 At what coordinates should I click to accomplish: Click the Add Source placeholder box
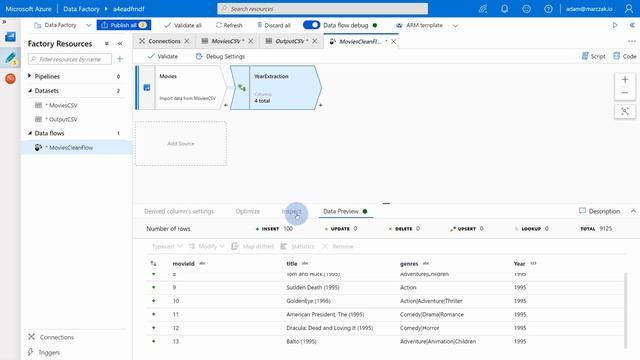pyautogui.click(x=181, y=143)
